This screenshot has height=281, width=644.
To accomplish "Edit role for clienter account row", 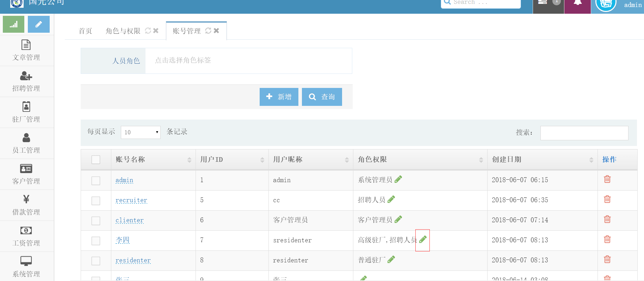I will coord(398,219).
